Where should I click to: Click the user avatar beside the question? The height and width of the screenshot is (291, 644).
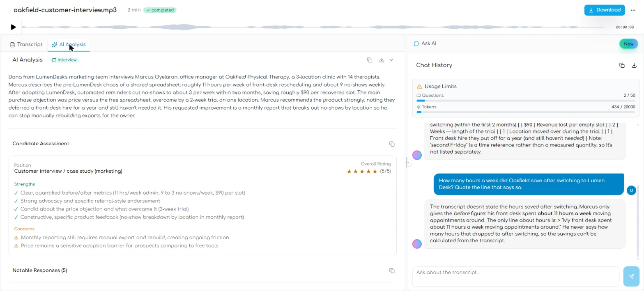(x=632, y=190)
